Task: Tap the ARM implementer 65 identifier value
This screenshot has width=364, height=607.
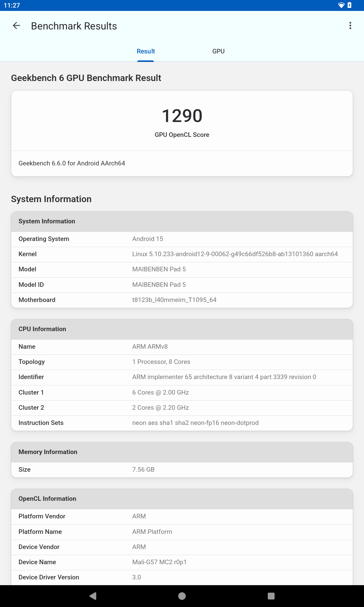Action: click(x=224, y=377)
